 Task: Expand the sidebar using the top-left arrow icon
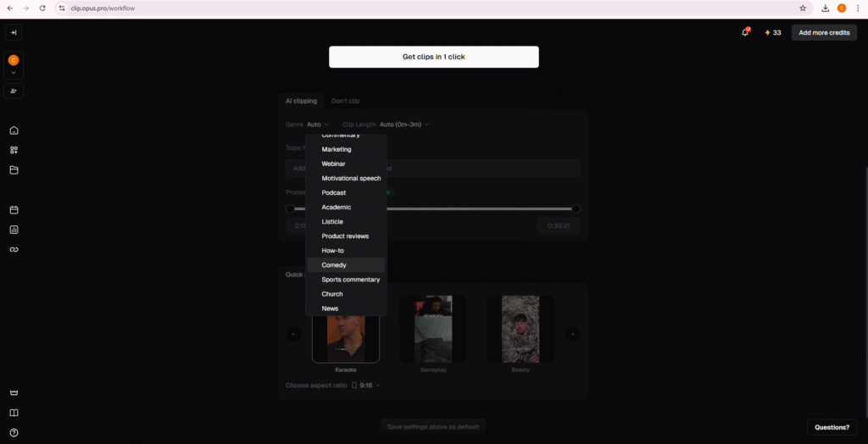[x=14, y=32]
